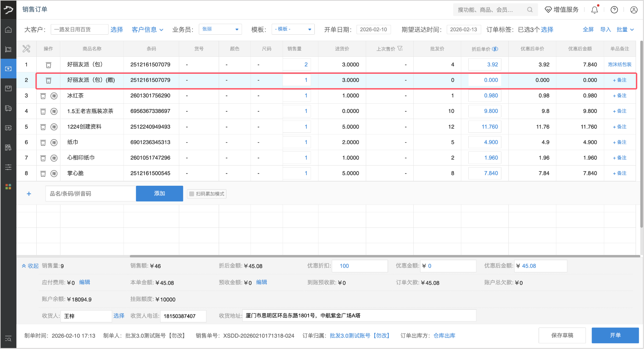Click the 优惠折扣 input field
The height and width of the screenshot is (349, 644).
tap(359, 266)
